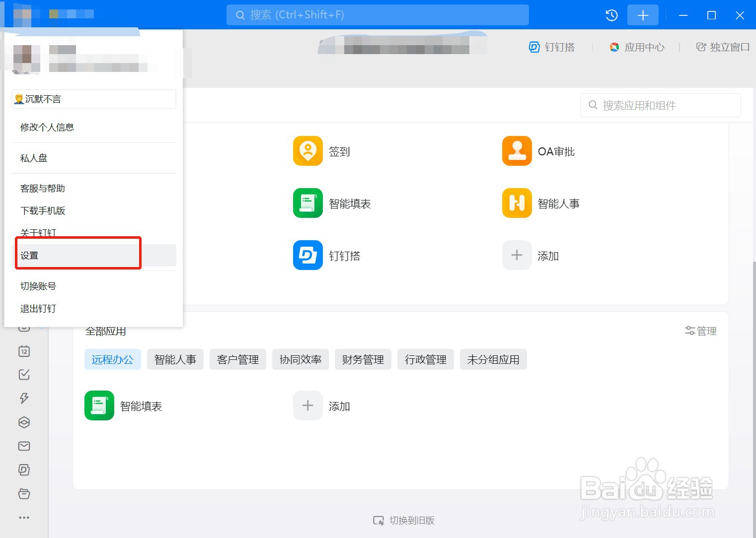This screenshot has width=756, height=538.
Task: Open 应用中心 app center
Action: pos(637,47)
